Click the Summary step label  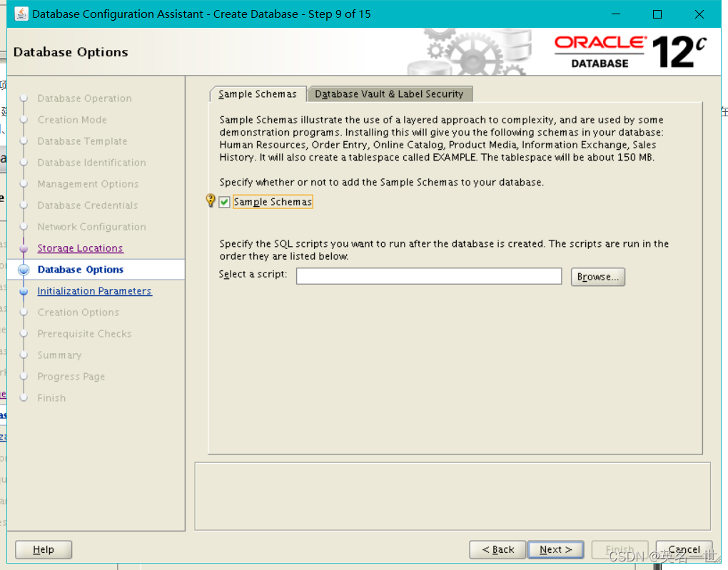[x=59, y=355]
